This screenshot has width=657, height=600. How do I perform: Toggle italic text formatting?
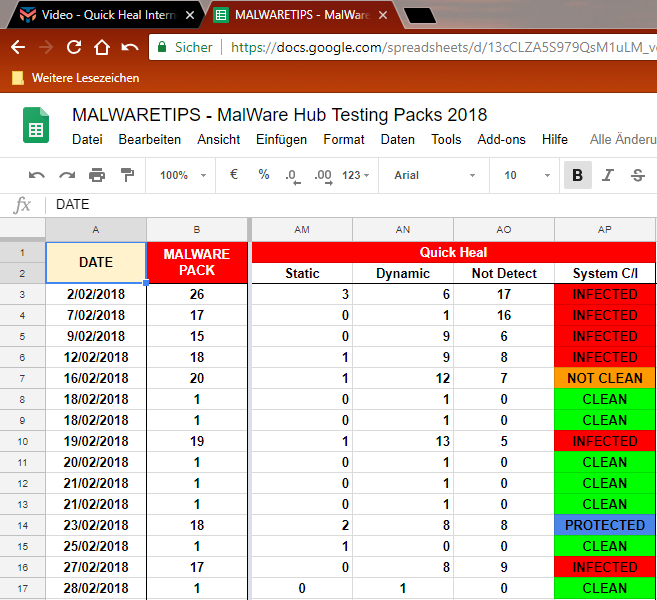[607, 175]
